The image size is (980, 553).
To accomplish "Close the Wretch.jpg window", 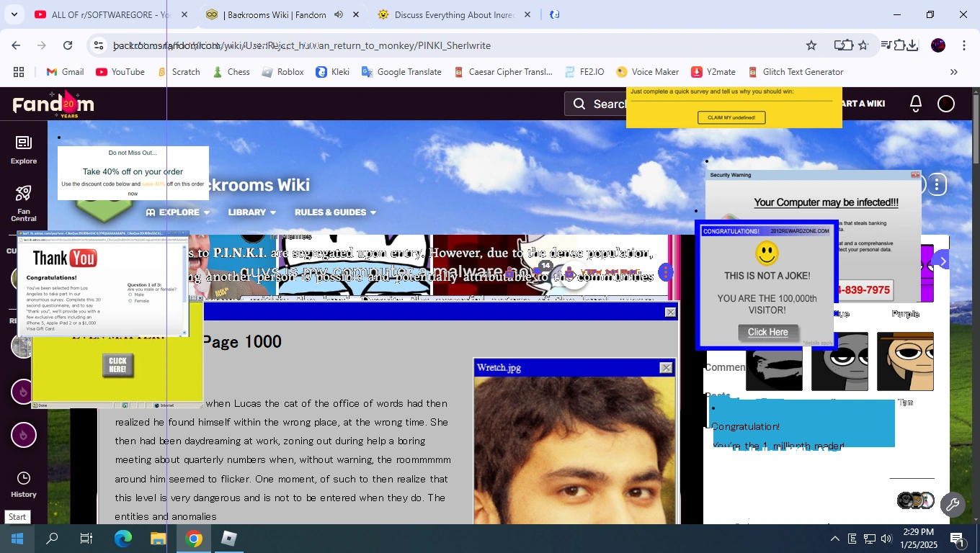I will pyautogui.click(x=666, y=368).
